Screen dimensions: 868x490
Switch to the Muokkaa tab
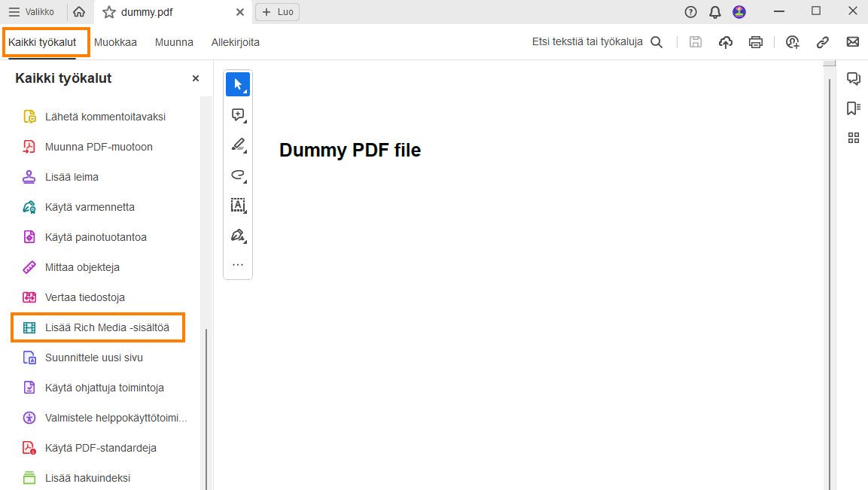(x=115, y=42)
